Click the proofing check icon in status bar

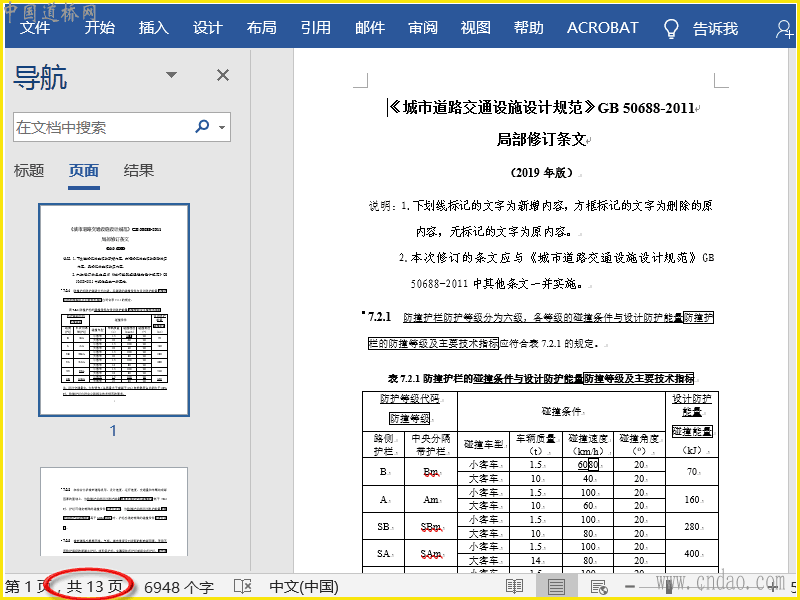pos(242,587)
